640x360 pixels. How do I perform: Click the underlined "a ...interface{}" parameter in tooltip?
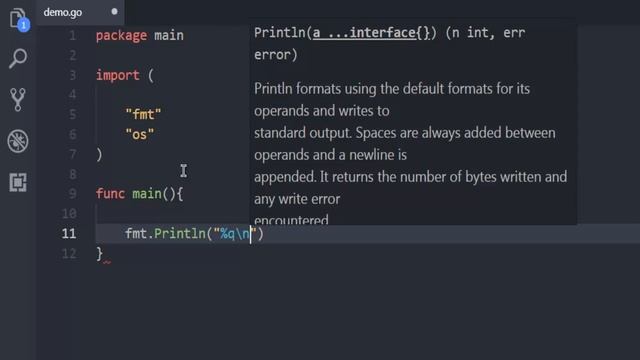[371, 33]
